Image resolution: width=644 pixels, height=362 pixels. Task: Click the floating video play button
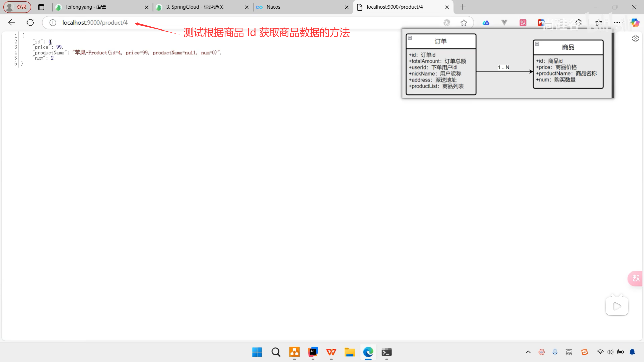tap(616, 306)
